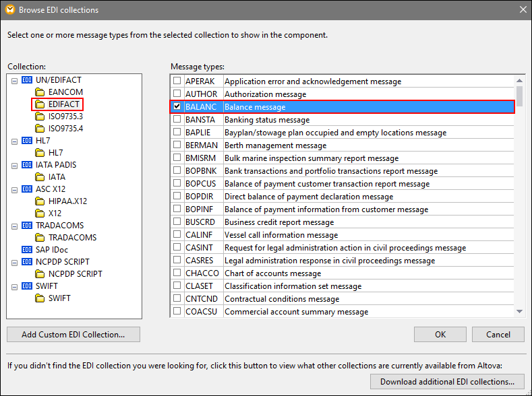532x396 pixels.
Task: Click the SWIFT folder icon
Action: tap(39, 298)
